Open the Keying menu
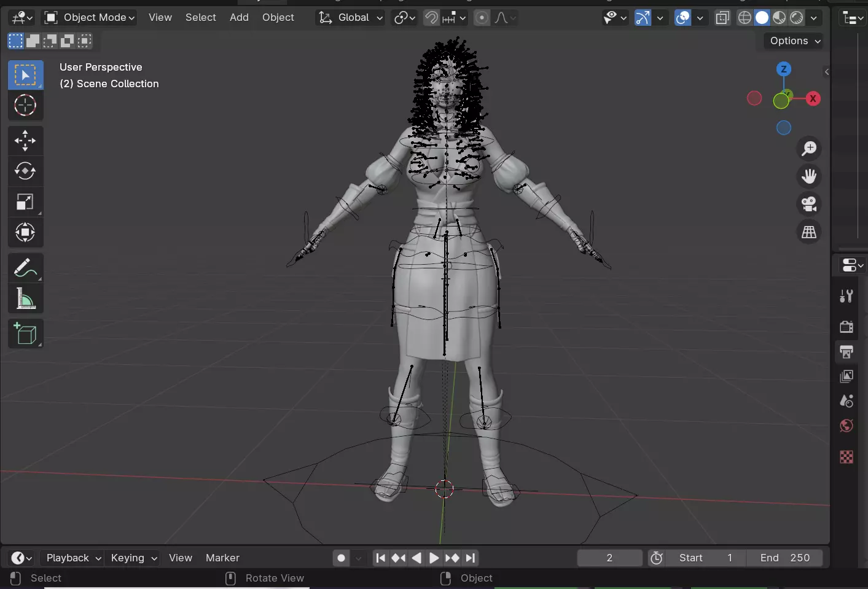Viewport: 868px width, 589px height. (x=133, y=558)
